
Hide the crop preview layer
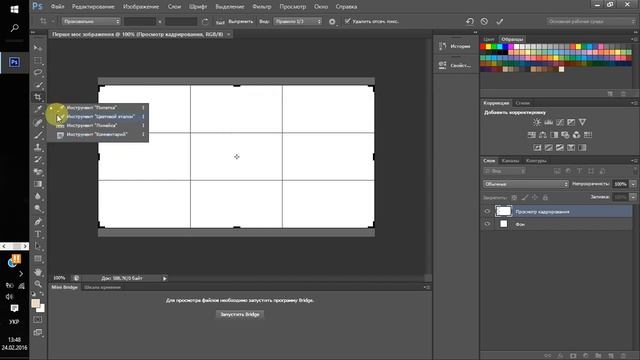pyautogui.click(x=487, y=211)
